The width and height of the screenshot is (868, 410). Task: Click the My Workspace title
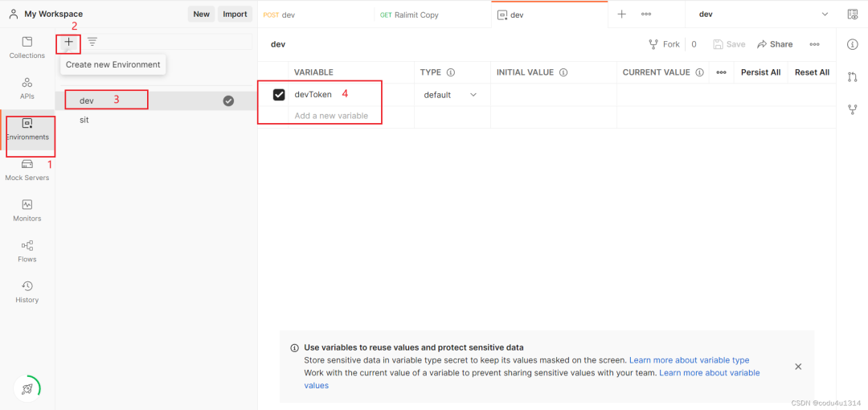54,14
